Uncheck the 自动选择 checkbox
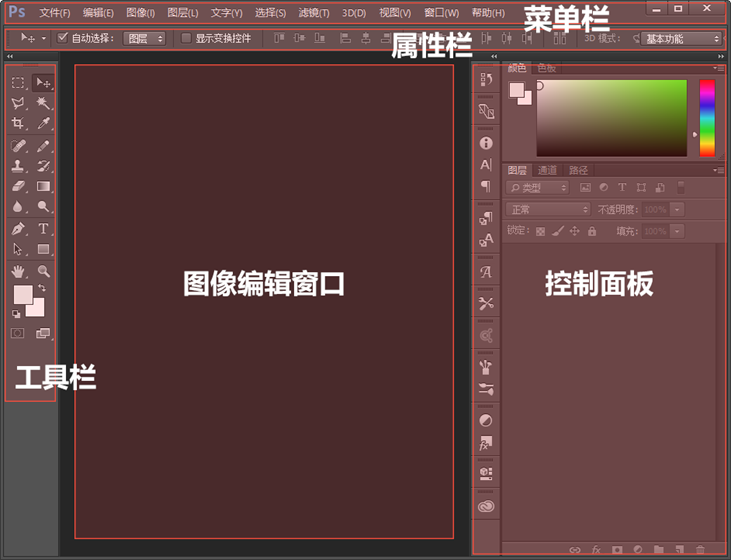This screenshot has width=731, height=560. pyautogui.click(x=63, y=38)
